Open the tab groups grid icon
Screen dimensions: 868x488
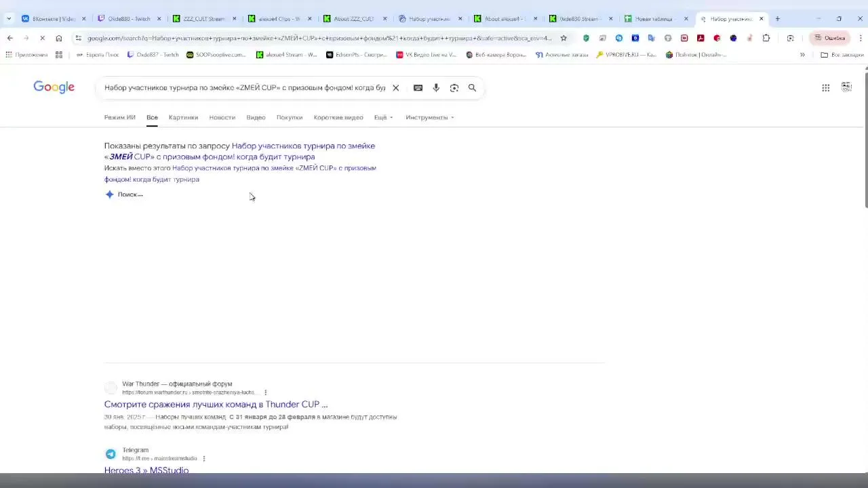pyautogui.click(x=59, y=55)
